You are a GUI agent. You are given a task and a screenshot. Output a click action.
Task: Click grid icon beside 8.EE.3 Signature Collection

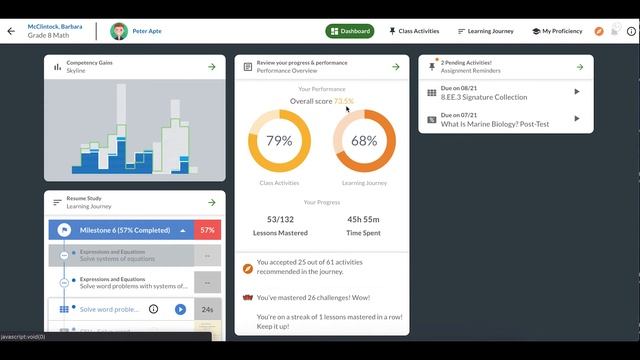431,93
